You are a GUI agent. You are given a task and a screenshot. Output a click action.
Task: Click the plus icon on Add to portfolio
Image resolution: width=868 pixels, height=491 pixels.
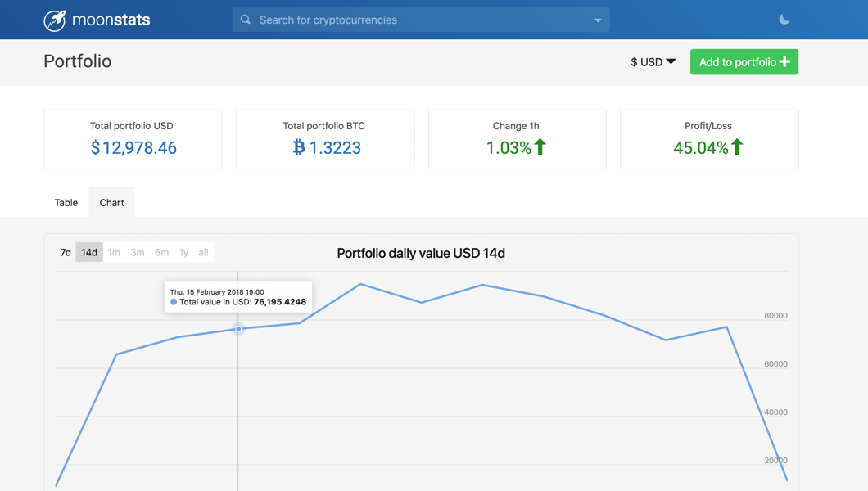coord(784,61)
